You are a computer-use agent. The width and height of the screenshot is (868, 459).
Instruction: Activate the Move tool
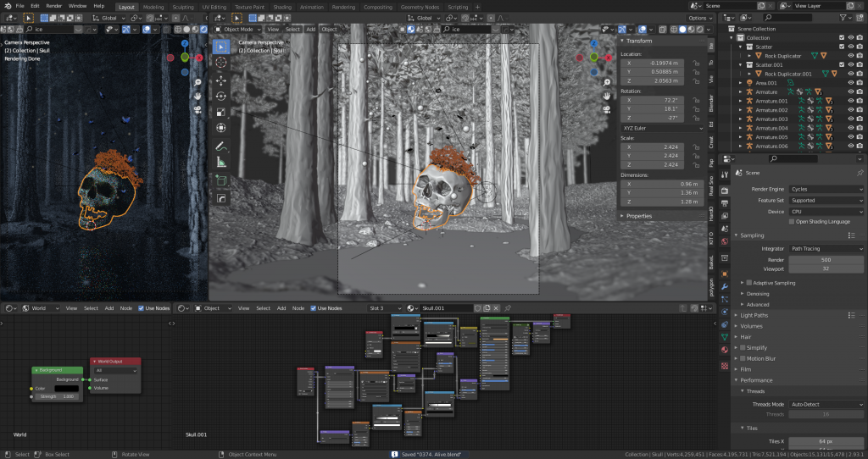click(x=221, y=80)
